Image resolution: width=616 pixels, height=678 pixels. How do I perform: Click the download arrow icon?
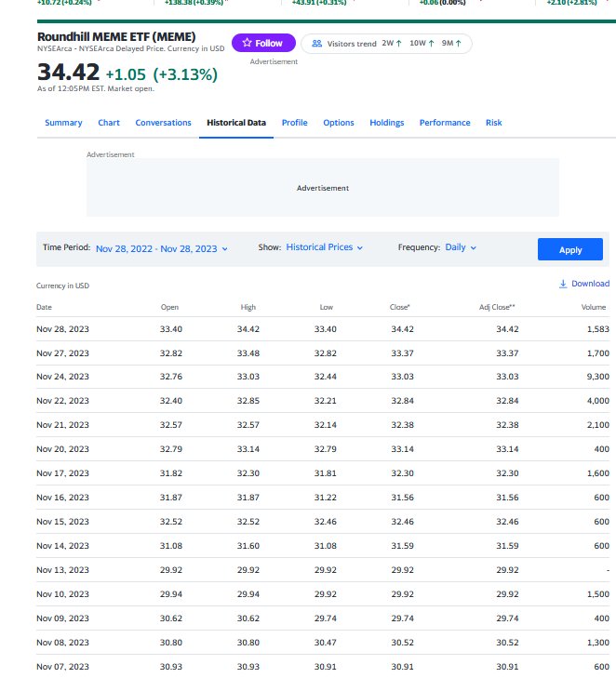pos(563,284)
